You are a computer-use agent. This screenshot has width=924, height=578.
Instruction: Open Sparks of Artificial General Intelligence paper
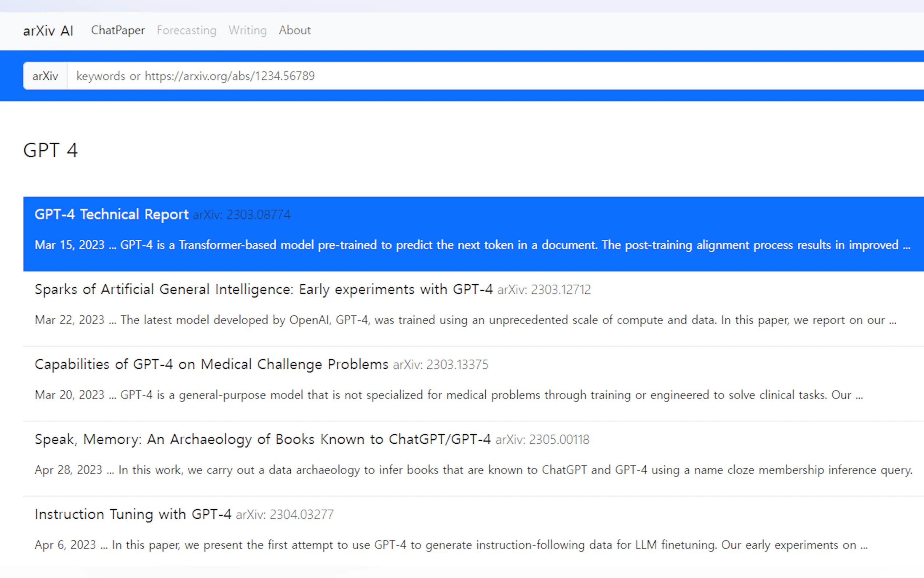(x=264, y=289)
